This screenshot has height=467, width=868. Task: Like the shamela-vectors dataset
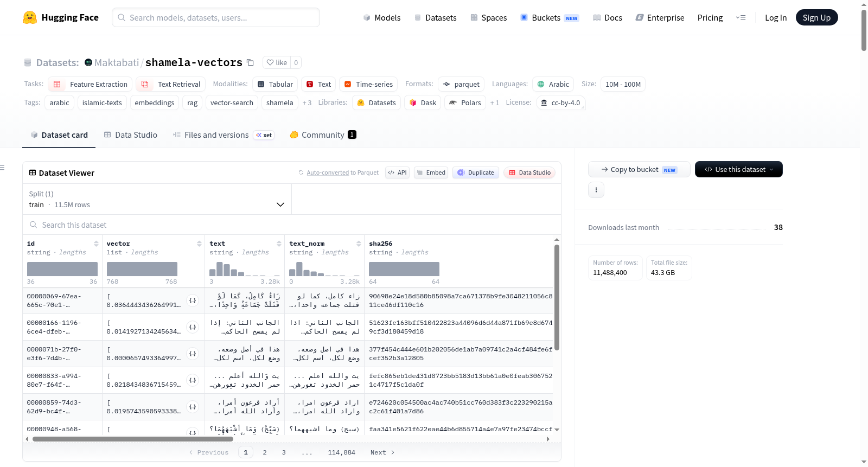click(277, 62)
